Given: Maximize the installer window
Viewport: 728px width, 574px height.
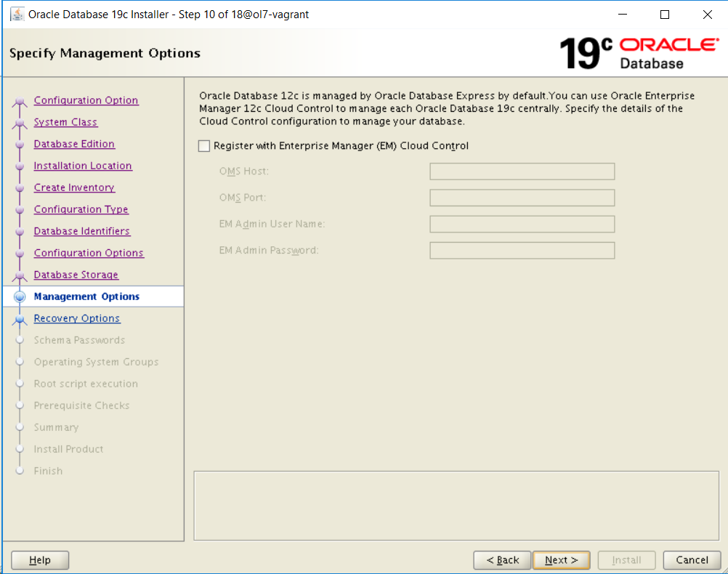Looking at the screenshot, I should pyautogui.click(x=665, y=15).
